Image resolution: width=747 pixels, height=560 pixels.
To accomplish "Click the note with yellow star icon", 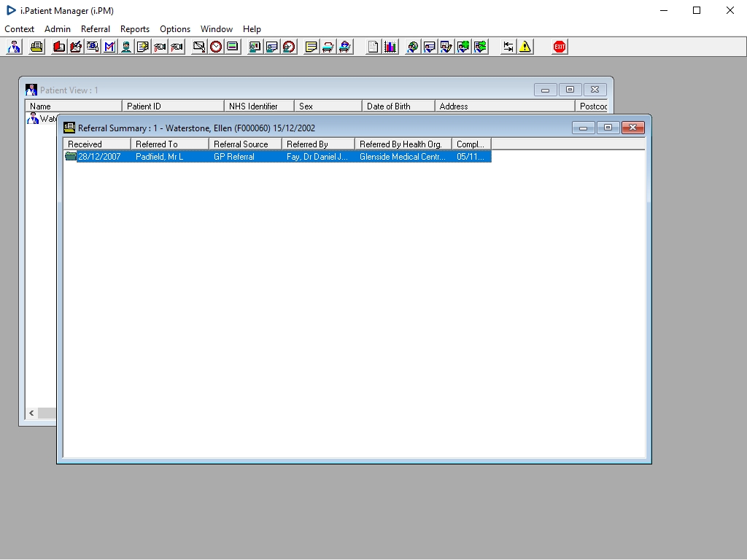I will point(143,47).
